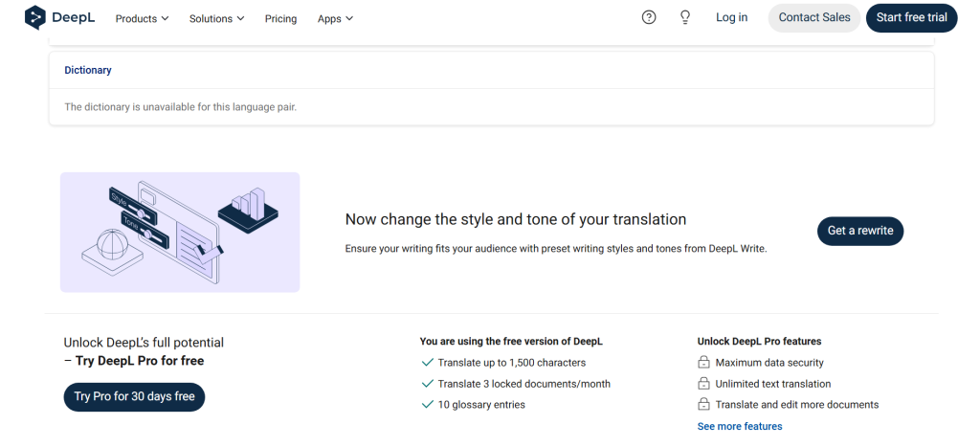Click 'Unlimited text translation' text
Screen dimensions: 980x447
click(x=773, y=384)
